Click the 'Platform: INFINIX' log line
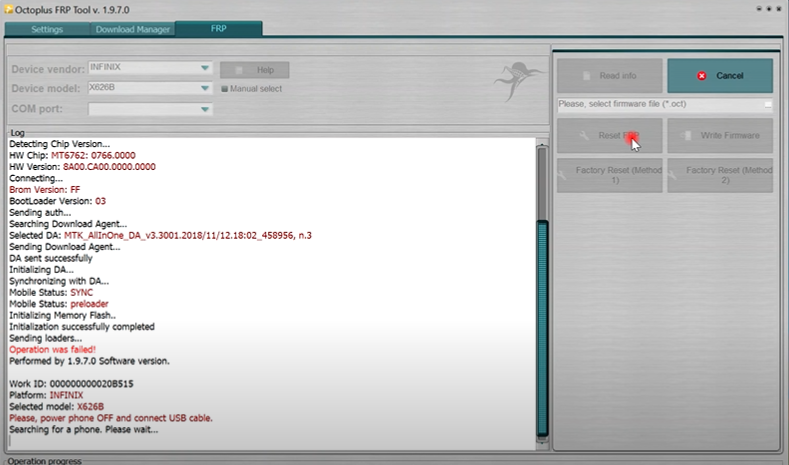 (x=46, y=396)
